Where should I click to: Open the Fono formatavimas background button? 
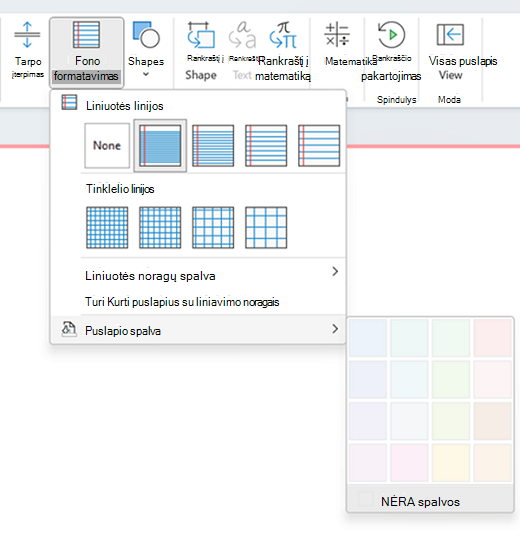(x=86, y=53)
